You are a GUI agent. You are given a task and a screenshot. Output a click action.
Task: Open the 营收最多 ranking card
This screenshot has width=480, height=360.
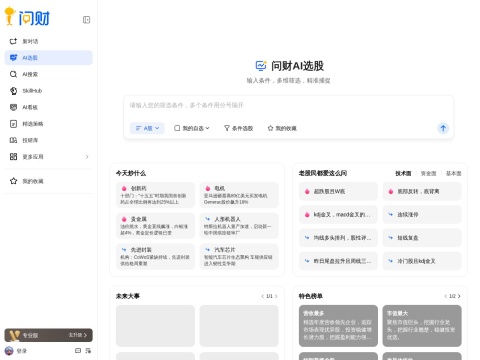[338, 326]
